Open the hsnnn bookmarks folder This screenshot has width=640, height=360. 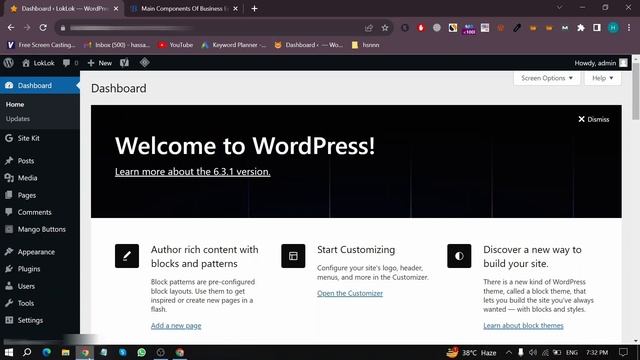pyautogui.click(x=366, y=45)
